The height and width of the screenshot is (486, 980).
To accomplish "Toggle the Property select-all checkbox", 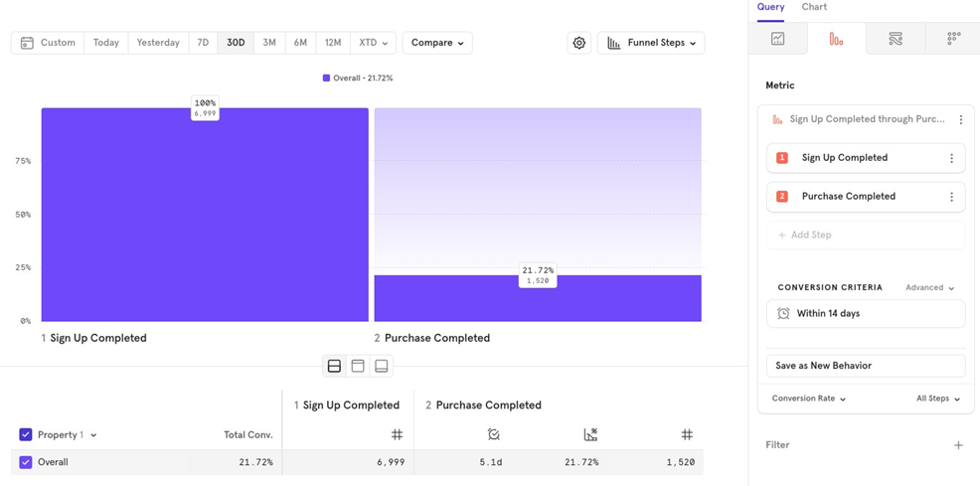I will pyautogui.click(x=26, y=434).
